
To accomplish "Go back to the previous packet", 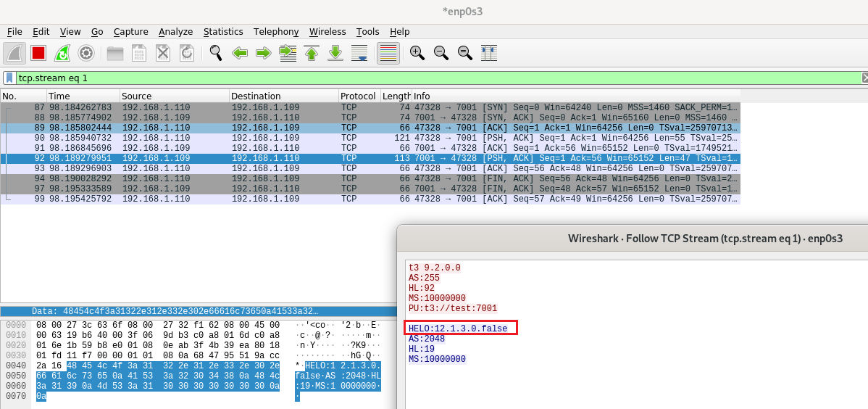I will [240, 53].
